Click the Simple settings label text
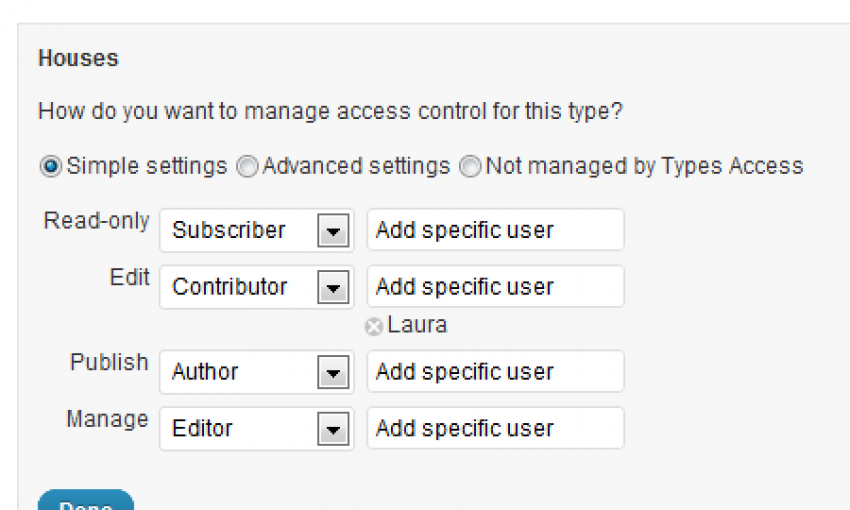The image size is (850, 510). pyautogui.click(x=146, y=166)
